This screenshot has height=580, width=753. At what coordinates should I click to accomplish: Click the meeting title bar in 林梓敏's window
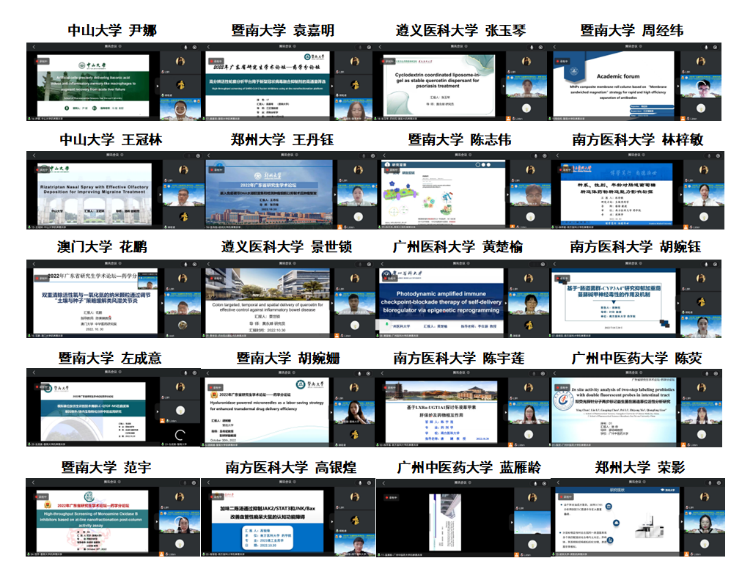coord(635,155)
